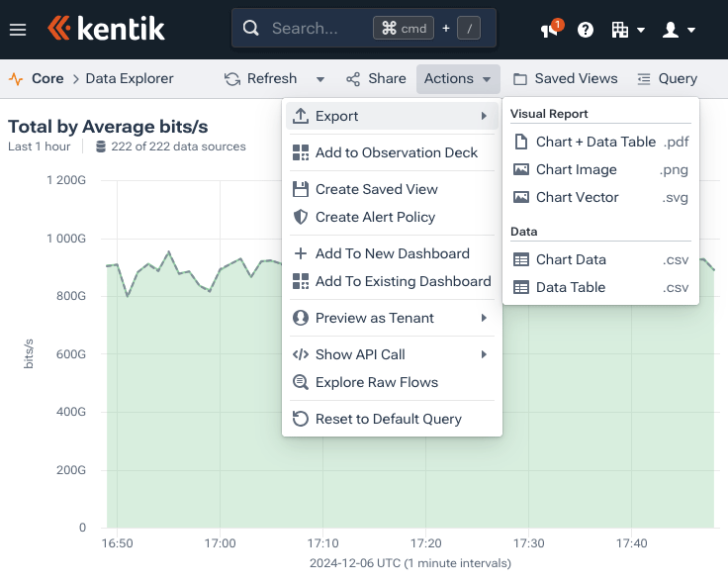
Task: Click the Refresh button
Action: click(261, 79)
